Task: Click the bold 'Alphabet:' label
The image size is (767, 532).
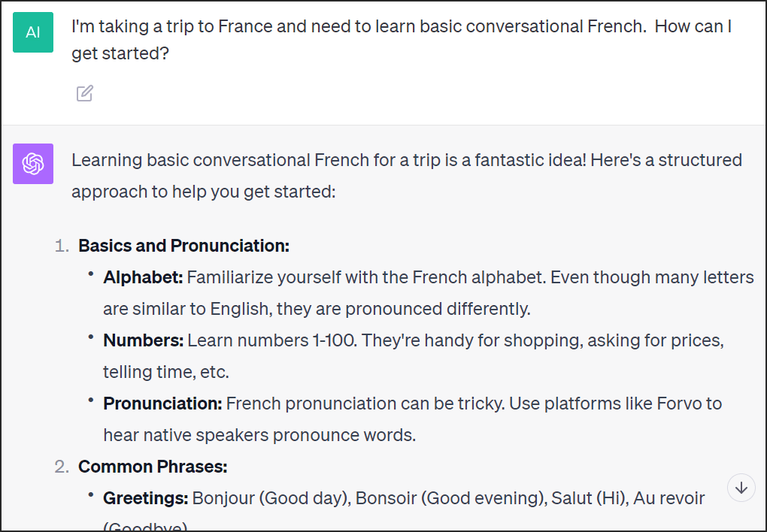Action: [143, 277]
